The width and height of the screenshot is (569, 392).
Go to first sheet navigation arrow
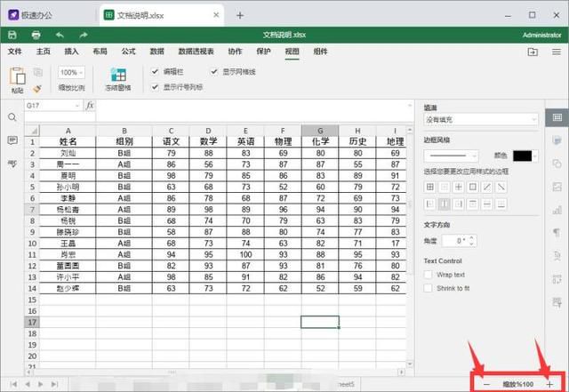click(14, 384)
